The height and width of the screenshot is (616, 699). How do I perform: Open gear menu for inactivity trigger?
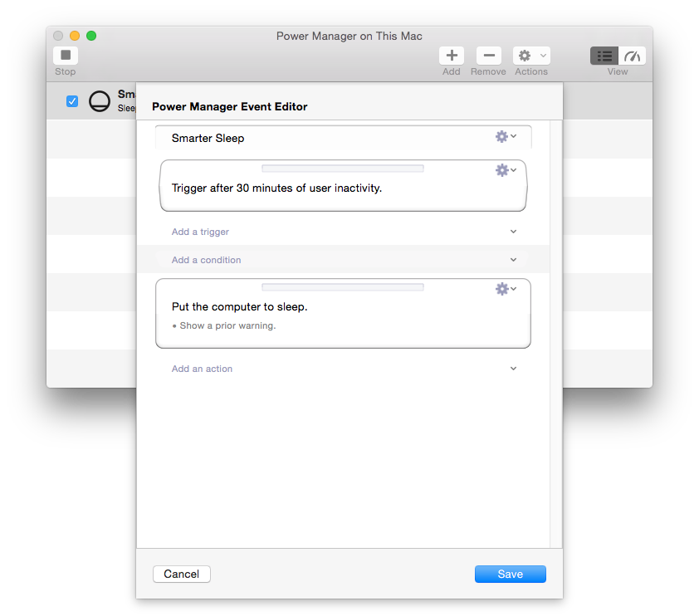point(506,170)
